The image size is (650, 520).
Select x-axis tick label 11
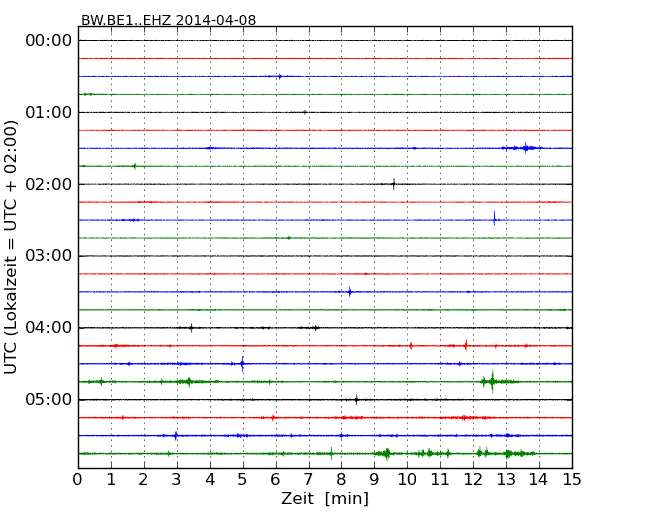point(440,480)
